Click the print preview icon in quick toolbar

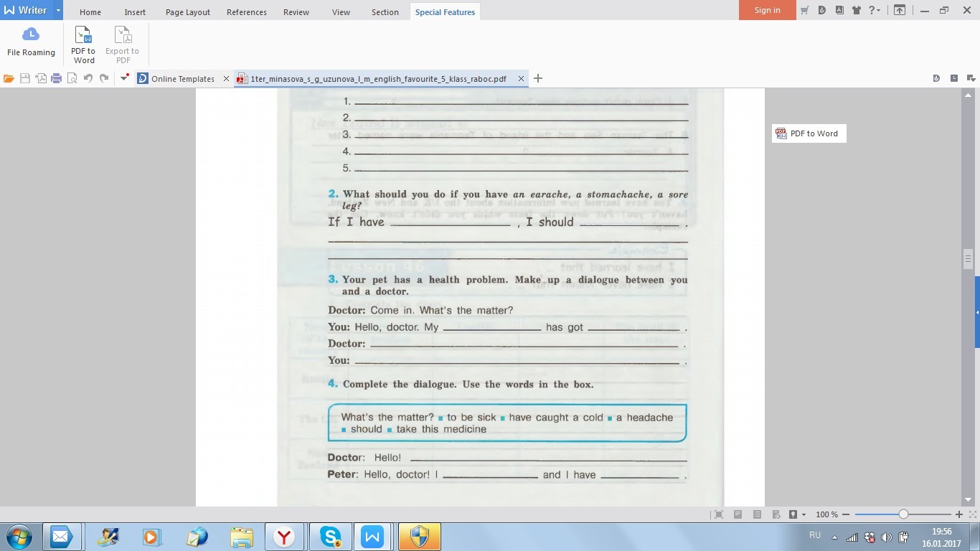pos(72,79)
